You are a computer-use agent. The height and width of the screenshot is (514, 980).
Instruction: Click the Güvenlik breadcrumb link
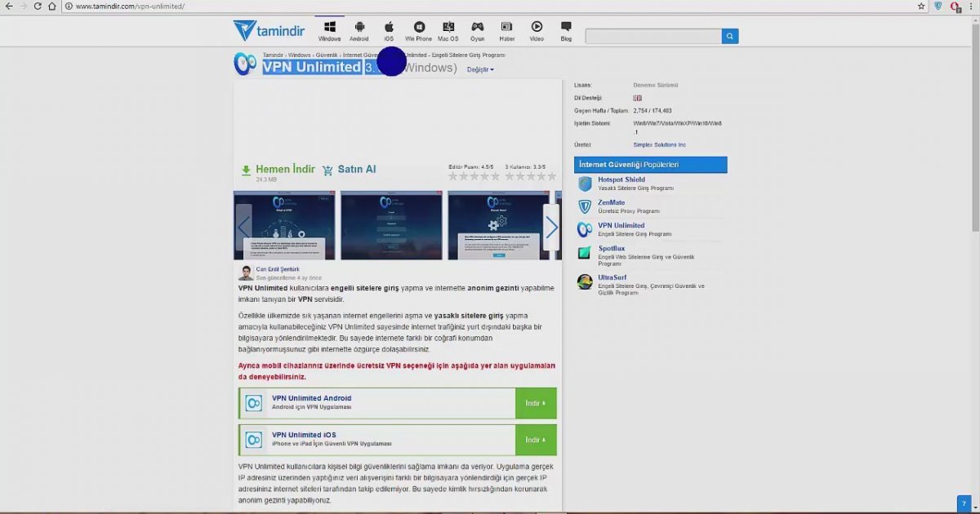[327, 55]
